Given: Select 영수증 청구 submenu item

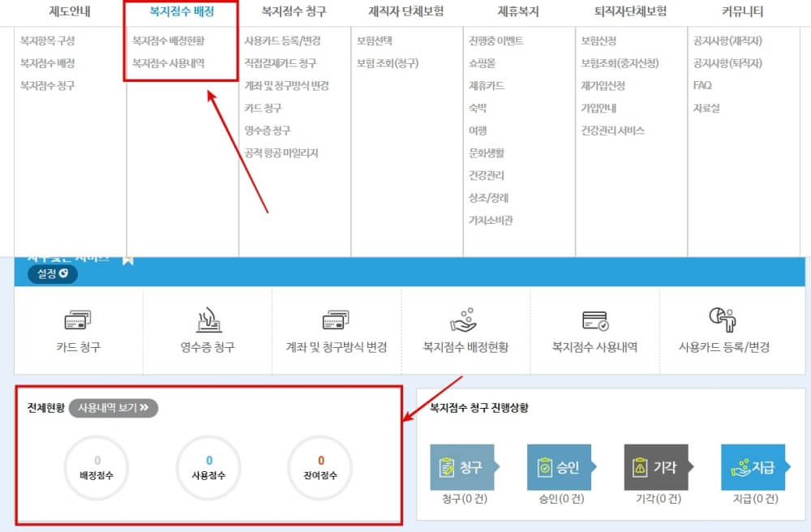Looking at the screenshot, I should coord(268,131).
